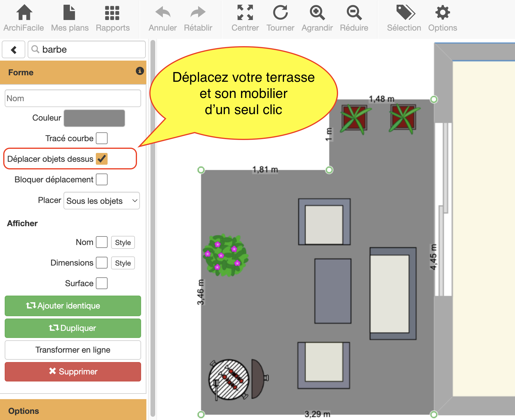515x420 pixels.
Task: Zoom in with the Agrandir magnifier
Action: coord(317,13)
